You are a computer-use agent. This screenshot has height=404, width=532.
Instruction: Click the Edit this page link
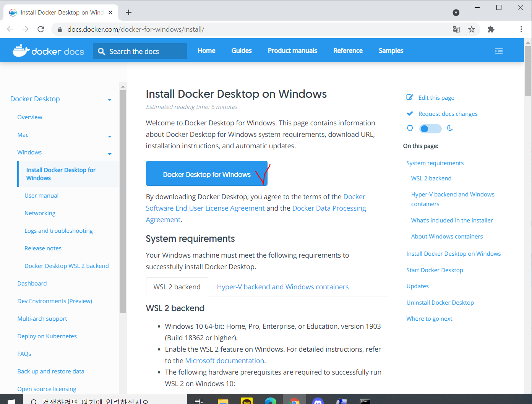[x=436, y=98]
